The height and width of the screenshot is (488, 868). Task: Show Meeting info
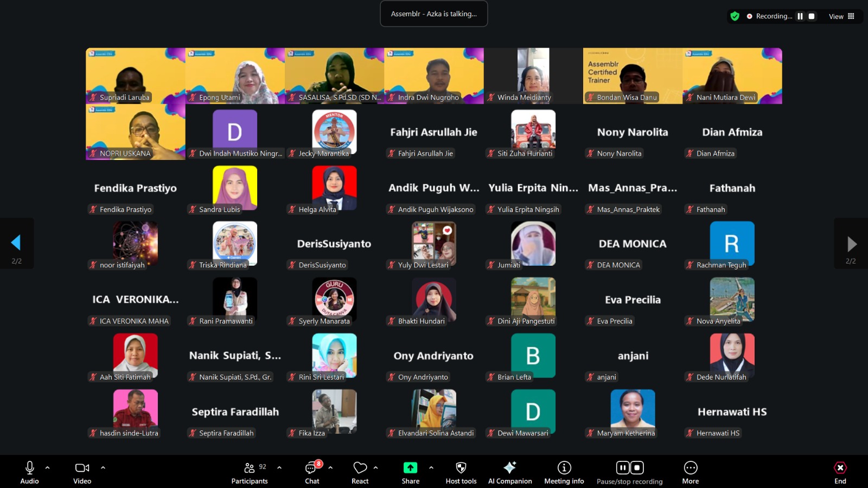coord(564,468)
